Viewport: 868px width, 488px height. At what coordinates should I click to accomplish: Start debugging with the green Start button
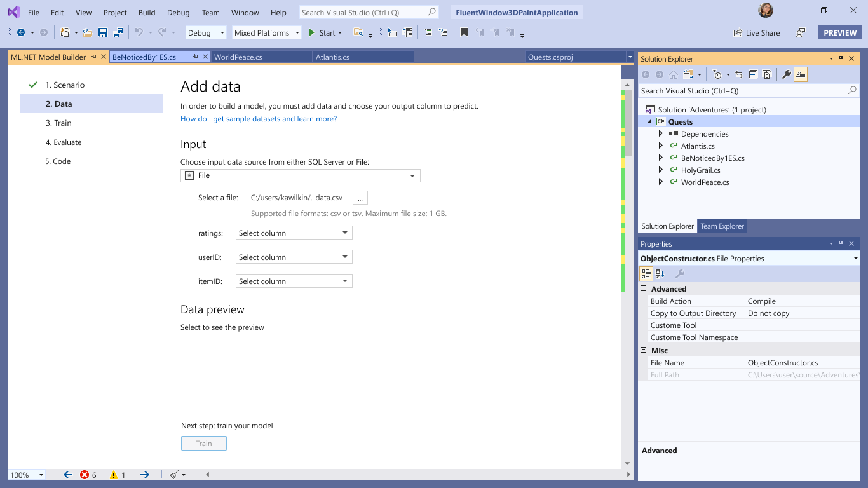pos(325,33)
